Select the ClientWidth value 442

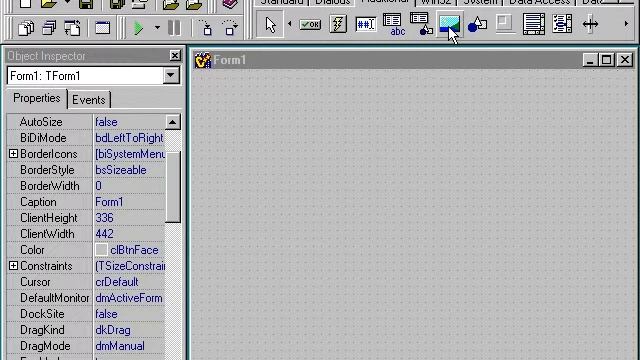coord(104,234)
